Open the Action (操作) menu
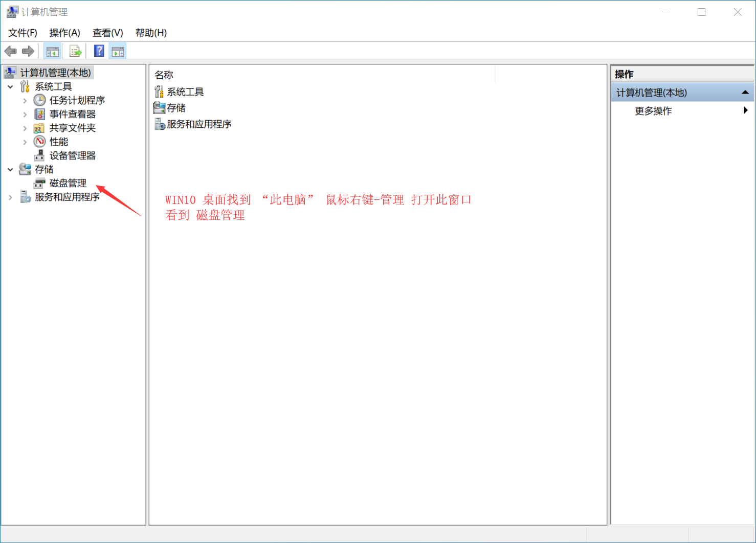The image size is (756, 543). click(x=64, y=33)
